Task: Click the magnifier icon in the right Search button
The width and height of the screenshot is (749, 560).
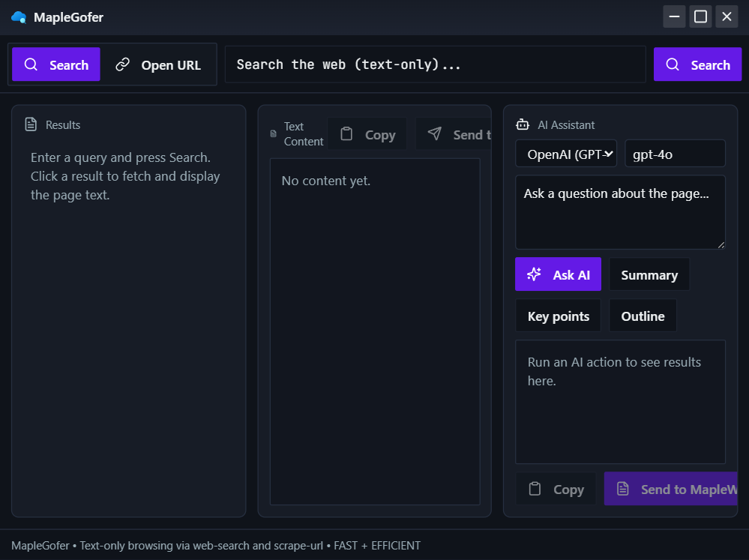Action: click(x=673, y=64)
